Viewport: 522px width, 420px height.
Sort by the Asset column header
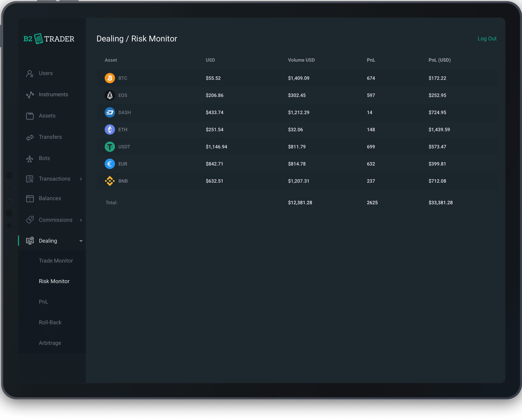pos(111,60)
